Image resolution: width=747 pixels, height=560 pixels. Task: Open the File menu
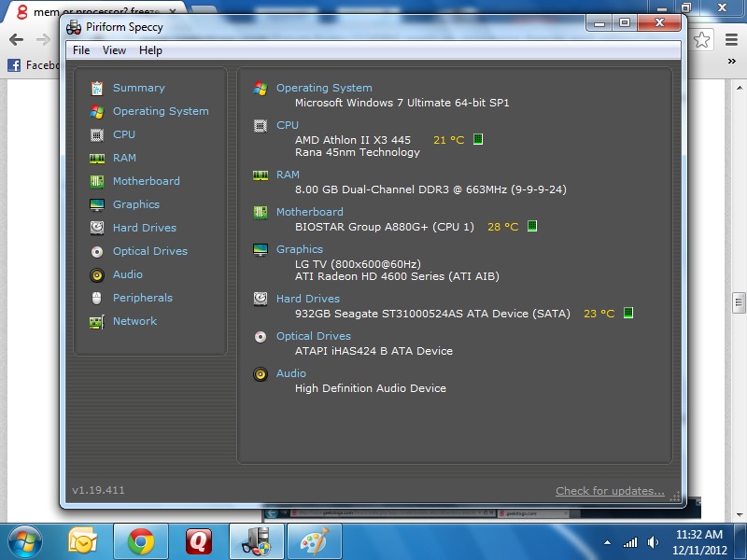81,50
